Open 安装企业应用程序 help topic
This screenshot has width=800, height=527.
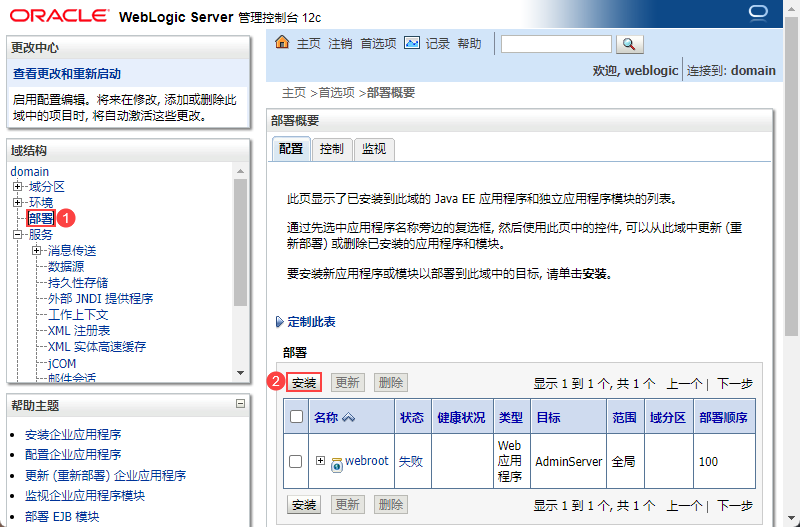(73, 435)
